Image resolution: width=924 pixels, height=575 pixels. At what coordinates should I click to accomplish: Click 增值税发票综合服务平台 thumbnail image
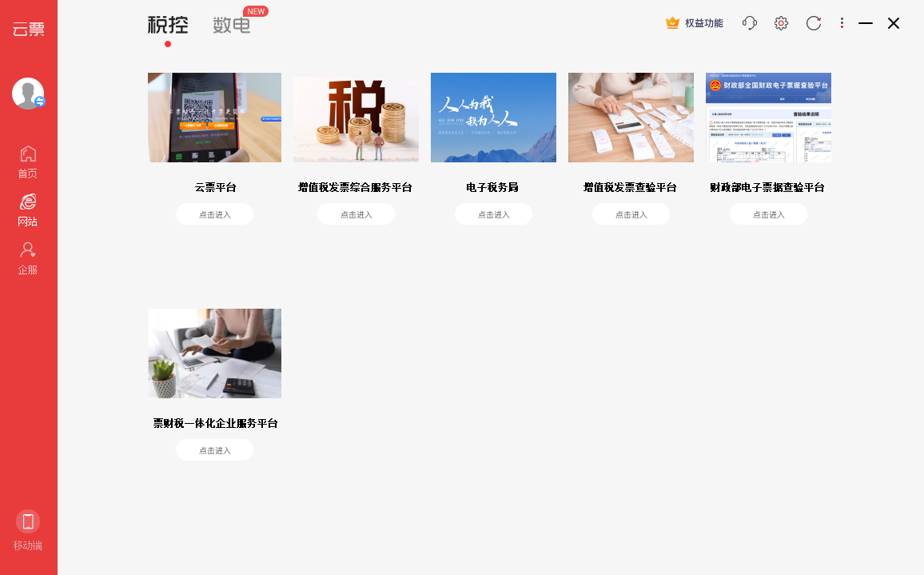tap(356, 118)
